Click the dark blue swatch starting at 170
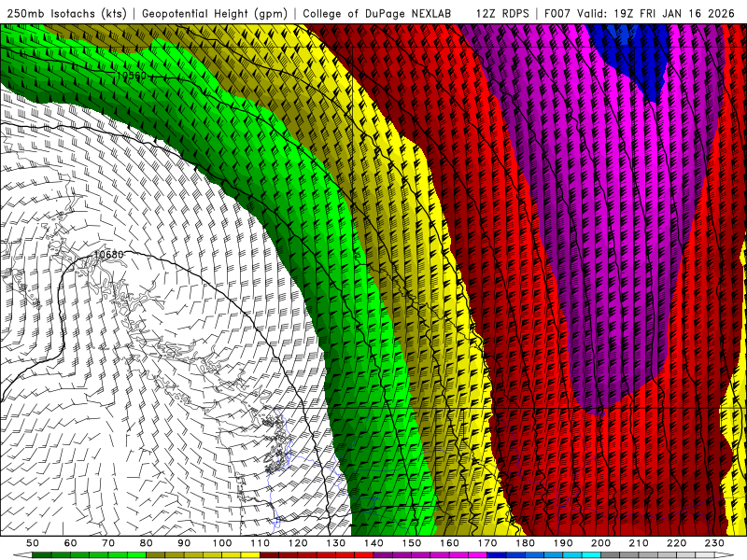Viewport: 747px width, 560px height. click(x=497, y=555)
